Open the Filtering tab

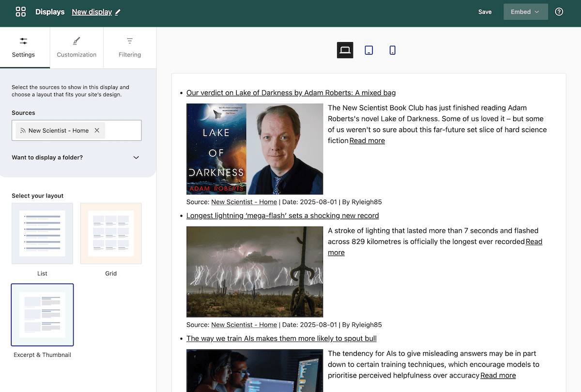tap(130, 47)
